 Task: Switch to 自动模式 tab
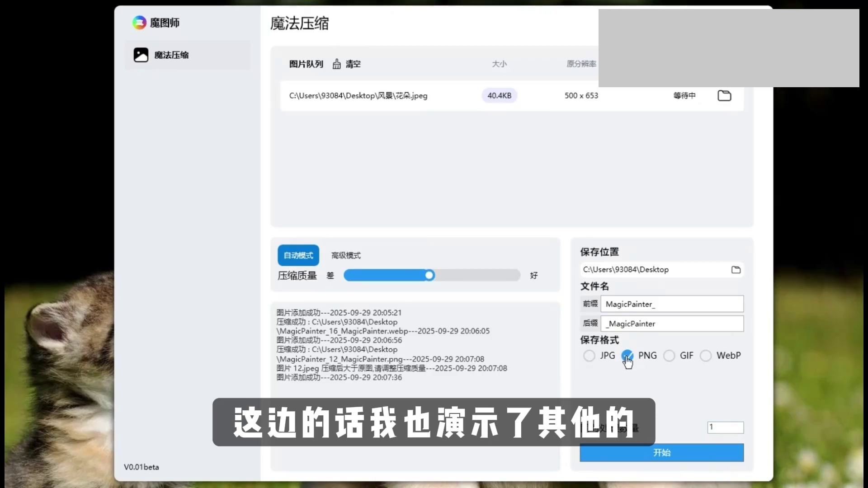point(298,256)
